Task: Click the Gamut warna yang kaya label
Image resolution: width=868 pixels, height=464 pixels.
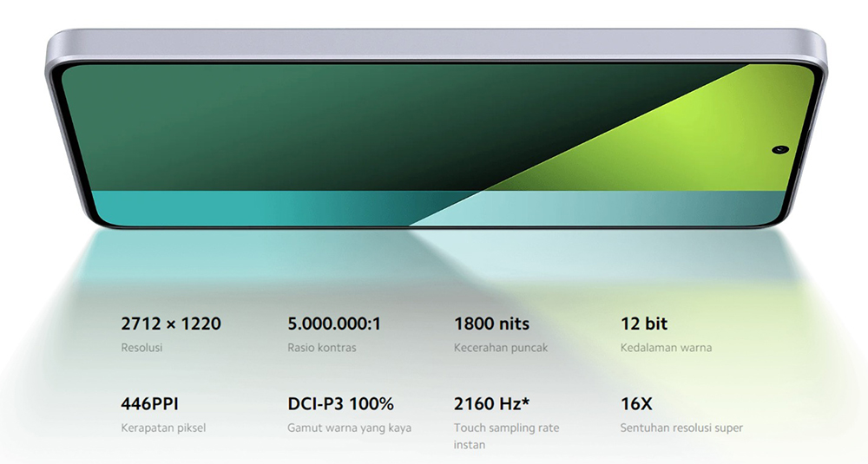Action: (349, 428)
